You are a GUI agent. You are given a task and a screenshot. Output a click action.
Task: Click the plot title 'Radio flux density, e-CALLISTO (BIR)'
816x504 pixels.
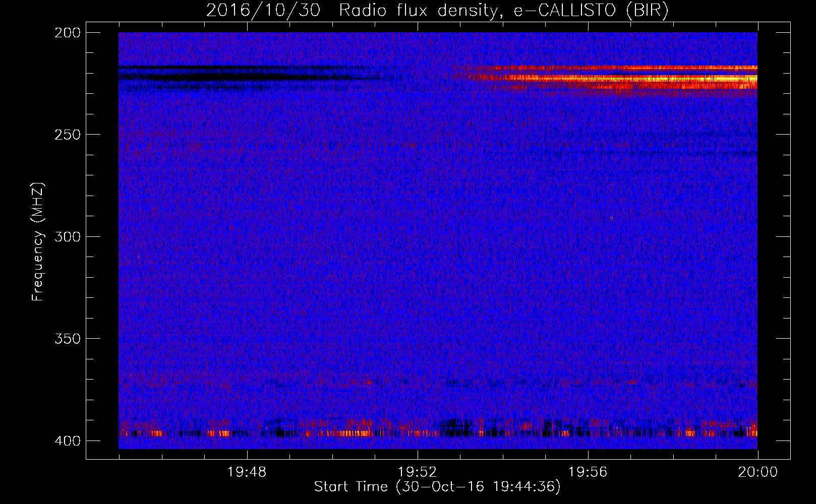pos(503,11)
